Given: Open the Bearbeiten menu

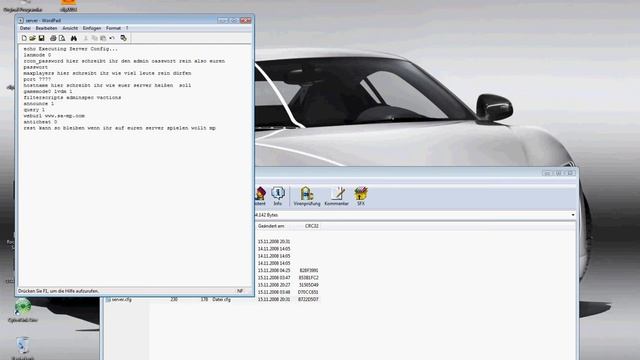Looking at the screenshot, I should [46, 28].
